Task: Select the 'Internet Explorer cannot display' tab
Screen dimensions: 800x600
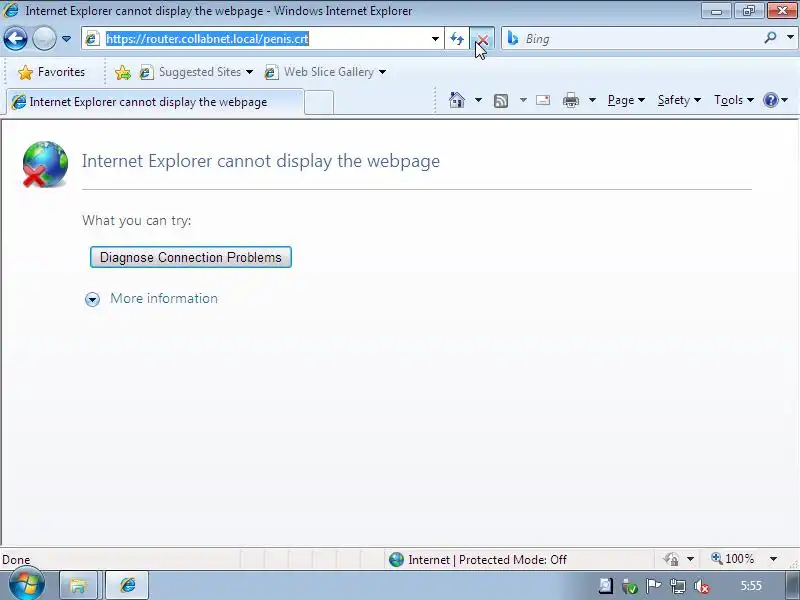Action: [155, 102]
